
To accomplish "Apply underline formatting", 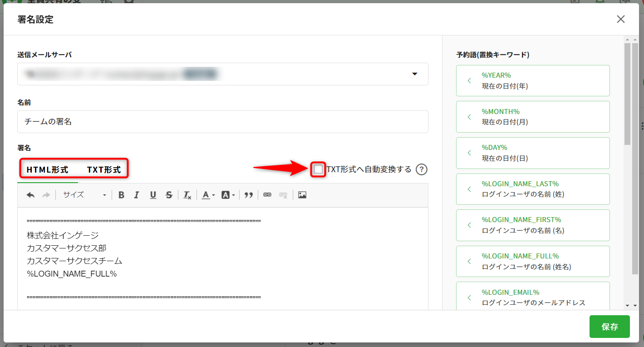I will pyautogui.click(x=153, y=195).
